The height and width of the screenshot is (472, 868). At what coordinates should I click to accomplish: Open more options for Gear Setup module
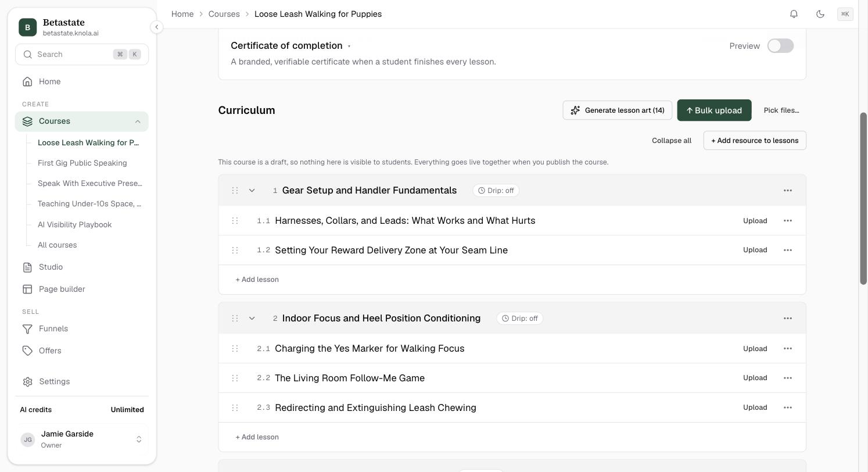(x=788, y=191)
